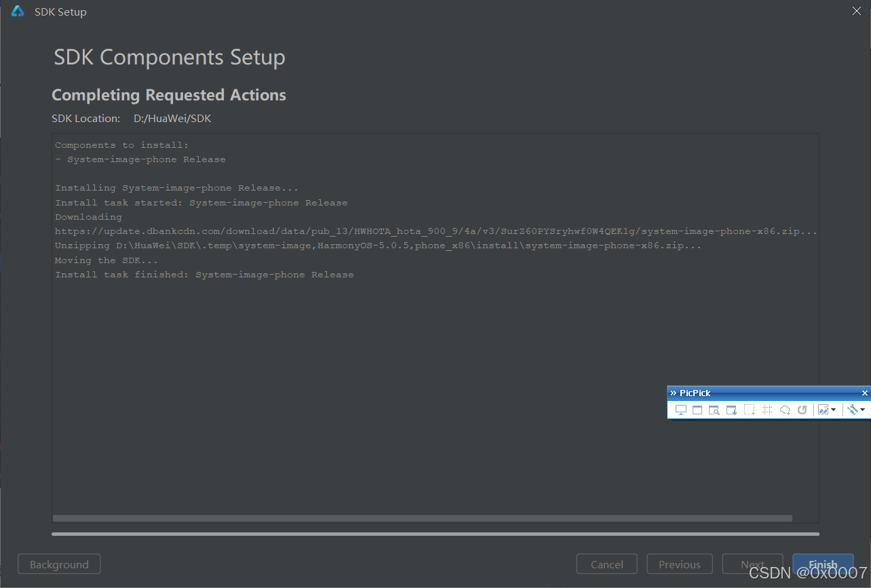871x588 pixels.
Task: Choose PicPick window control capture icon
Action: pos(714,410)
